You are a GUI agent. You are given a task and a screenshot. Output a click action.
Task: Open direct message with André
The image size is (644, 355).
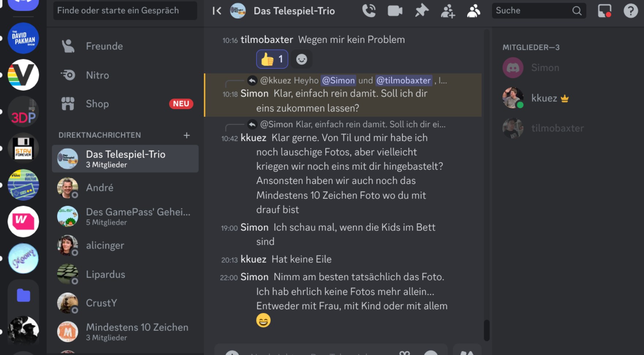(100, 188)
